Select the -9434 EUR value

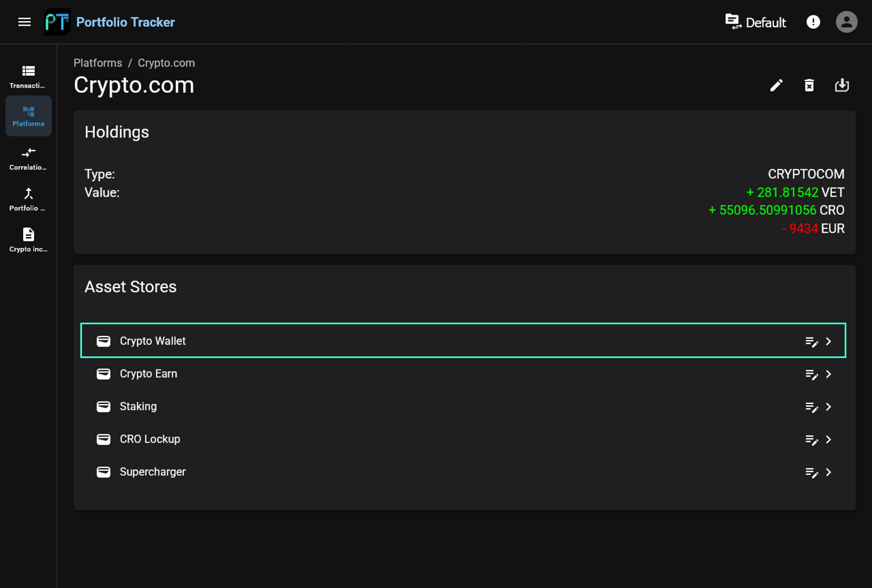(x=813, y=228)
